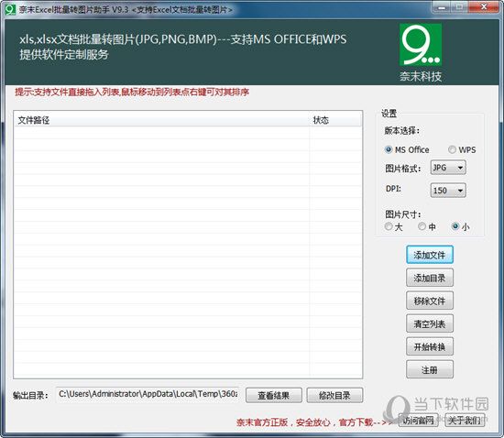Screen dimensions: 504x438
Task: Click the 图片尺寸 label
Action: click(x=403, y=214)
